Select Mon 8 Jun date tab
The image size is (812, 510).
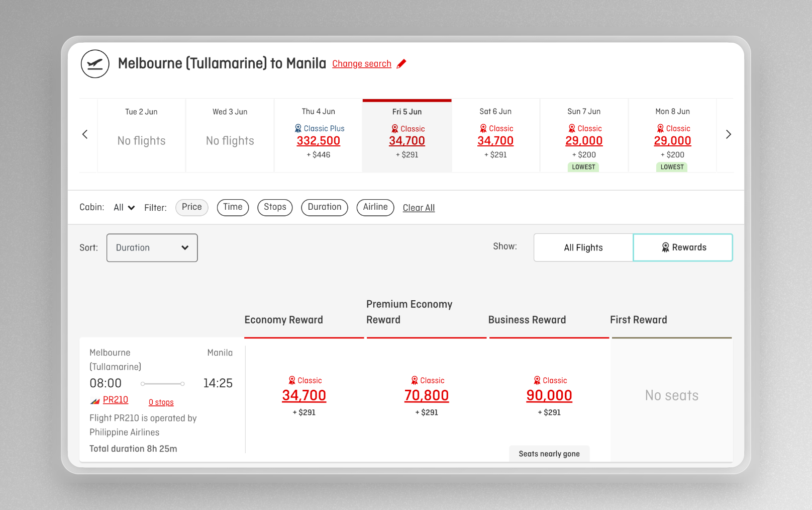[x=672, y=135]
